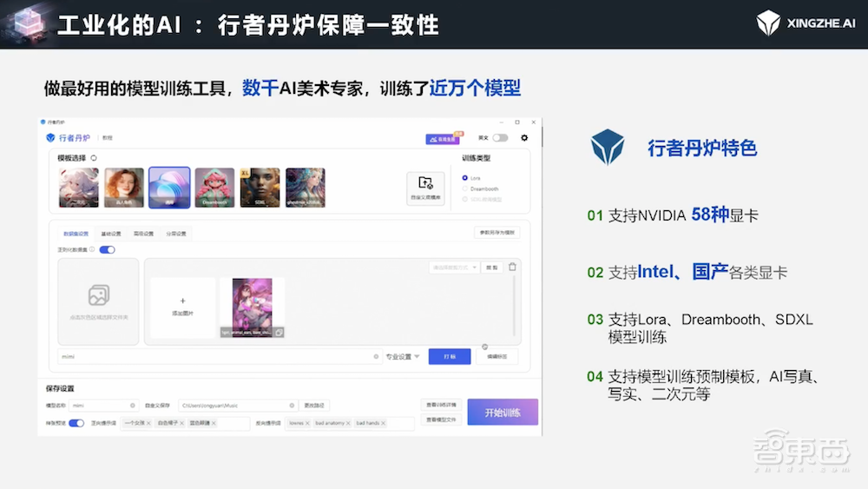Click the blue 打标 button
The width and height of the screenshot is (868, 489).
pyautogui.click(x=450, y=357)
